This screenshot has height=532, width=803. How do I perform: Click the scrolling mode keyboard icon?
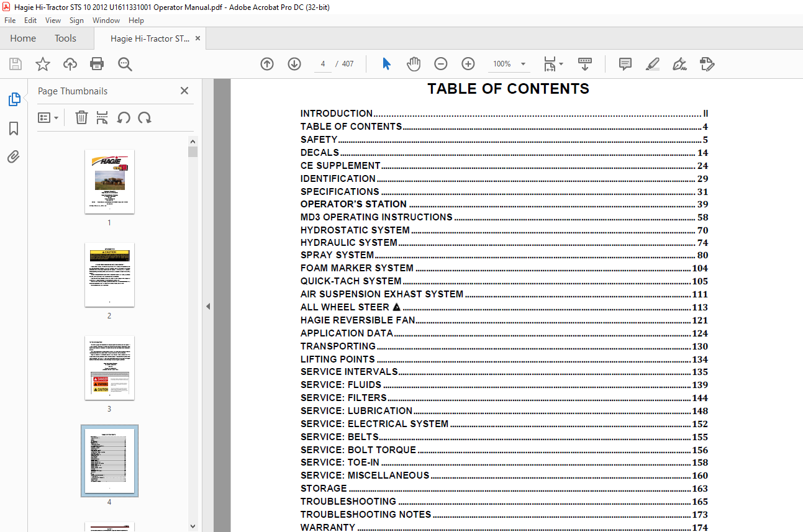[x=585, y=64]
